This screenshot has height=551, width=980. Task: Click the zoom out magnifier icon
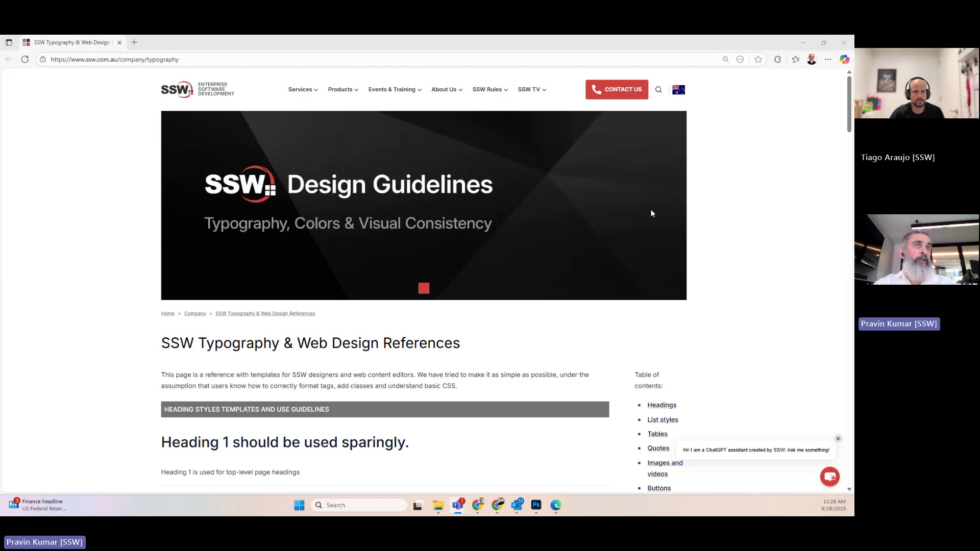click(x=725, y=59)
